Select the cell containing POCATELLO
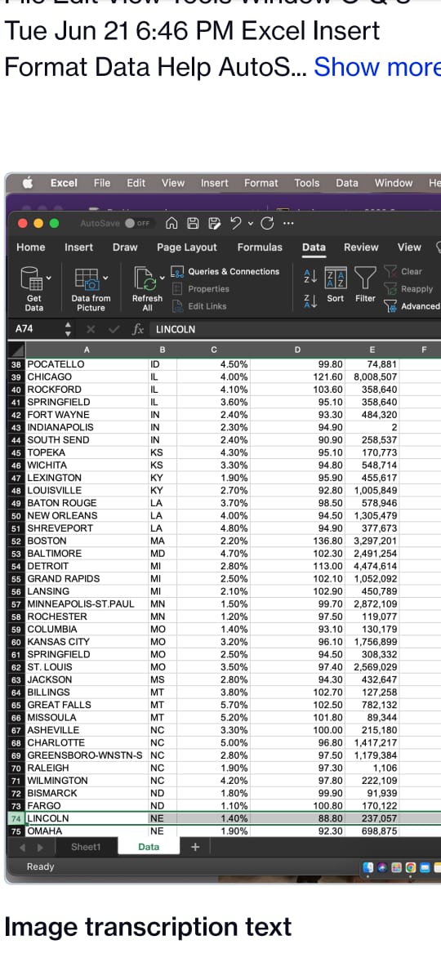Viewport: 441px width, 980px height. 86,364
